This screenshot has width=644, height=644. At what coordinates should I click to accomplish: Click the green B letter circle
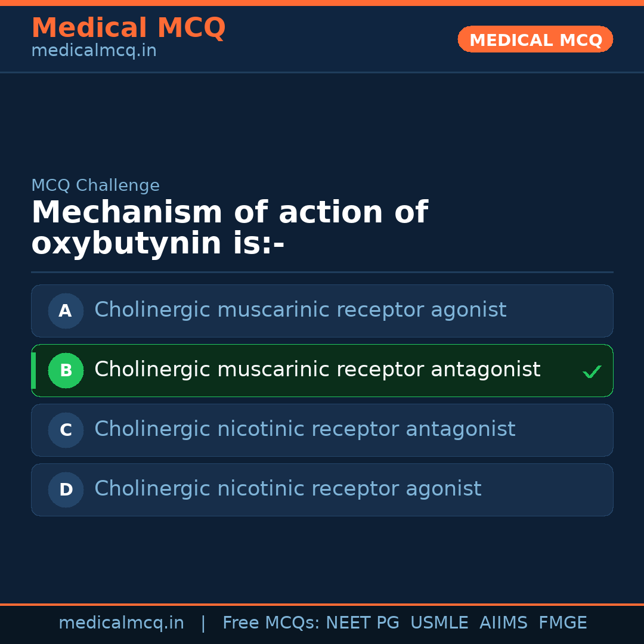click(x=66, y=370)
